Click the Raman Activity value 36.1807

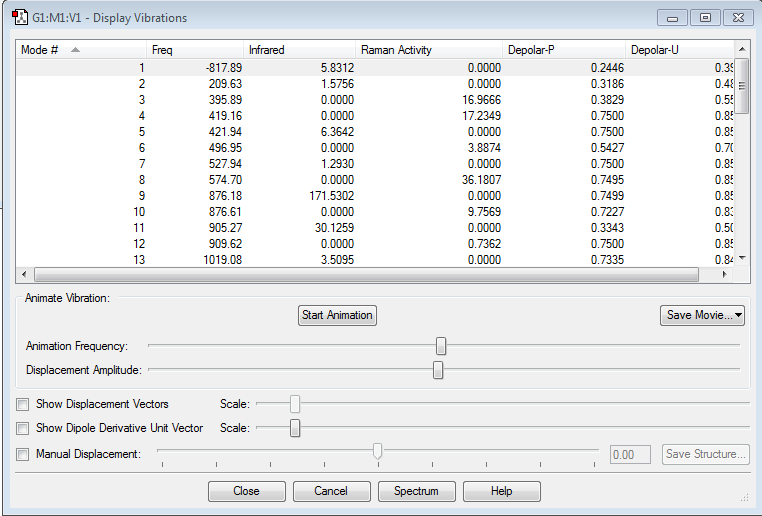(x=481, y=180)
